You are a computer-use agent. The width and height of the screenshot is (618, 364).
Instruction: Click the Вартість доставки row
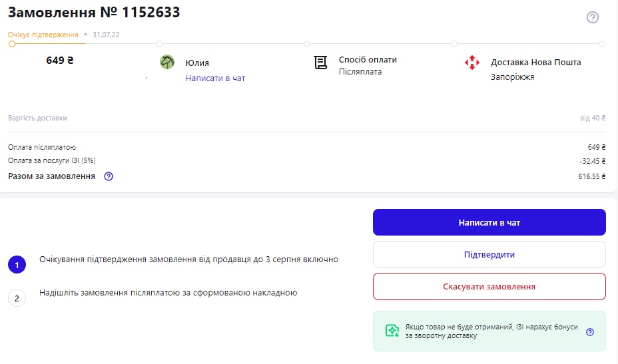click(x=306, y=118)
